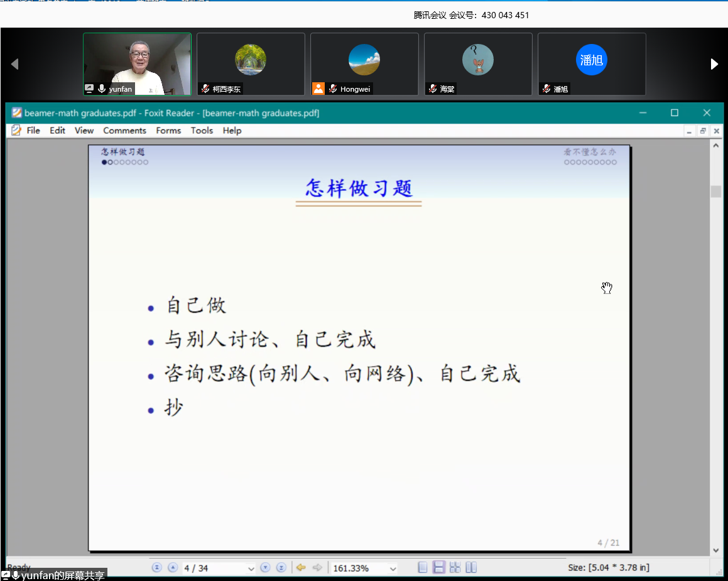Screen dimensions: 728x581
Task: Go to first page button
Action: coord(157,568)
